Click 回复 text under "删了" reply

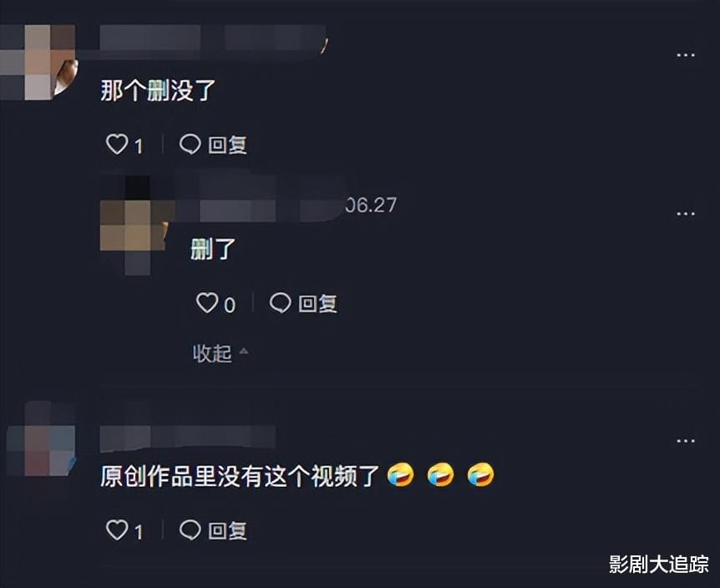click(x=317, y=303)
